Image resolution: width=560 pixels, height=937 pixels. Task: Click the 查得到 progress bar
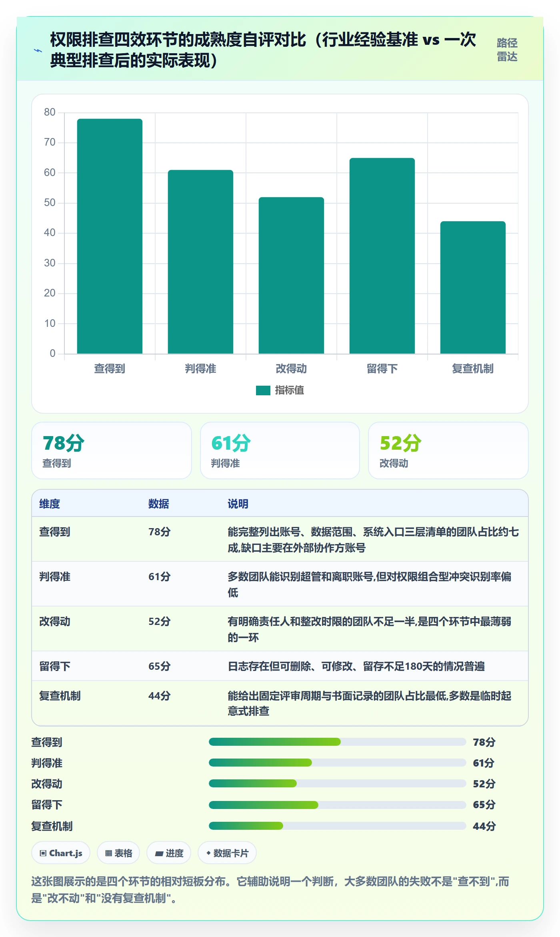tap(337, 742)
